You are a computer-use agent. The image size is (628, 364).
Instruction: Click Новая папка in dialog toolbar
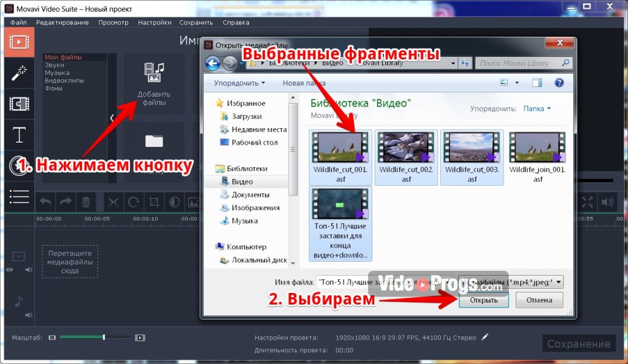[304, 83]
